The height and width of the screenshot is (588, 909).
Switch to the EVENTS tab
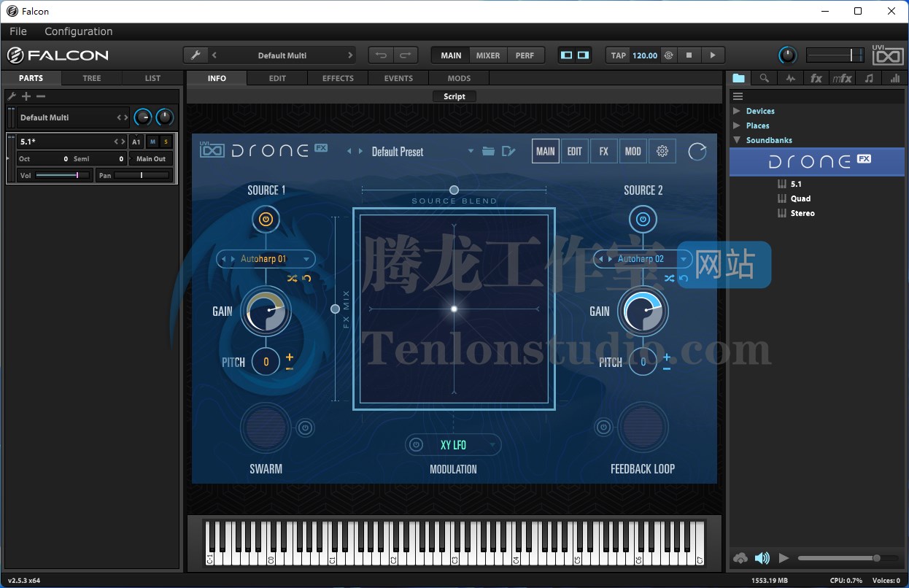[x=398, y=78]
